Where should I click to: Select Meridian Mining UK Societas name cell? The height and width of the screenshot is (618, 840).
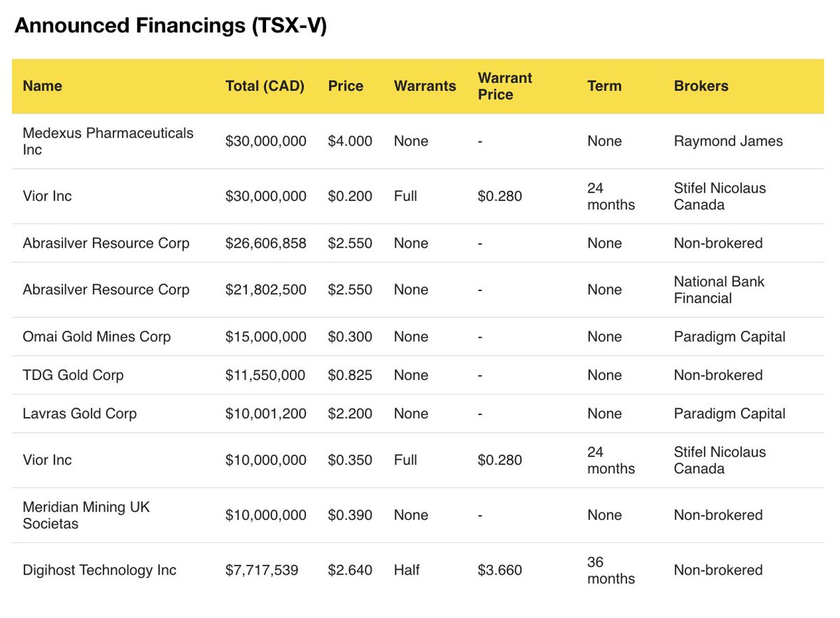click(x=86, y=515)
